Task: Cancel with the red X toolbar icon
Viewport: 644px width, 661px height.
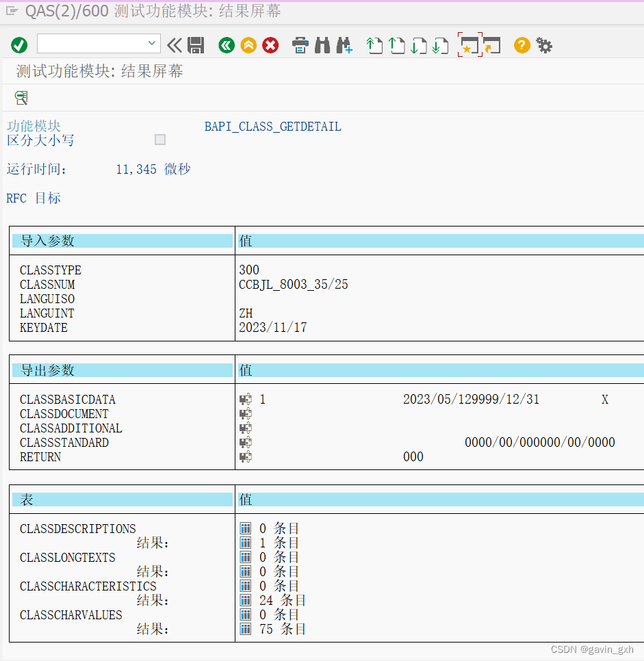Action: (x=270, y=45)
